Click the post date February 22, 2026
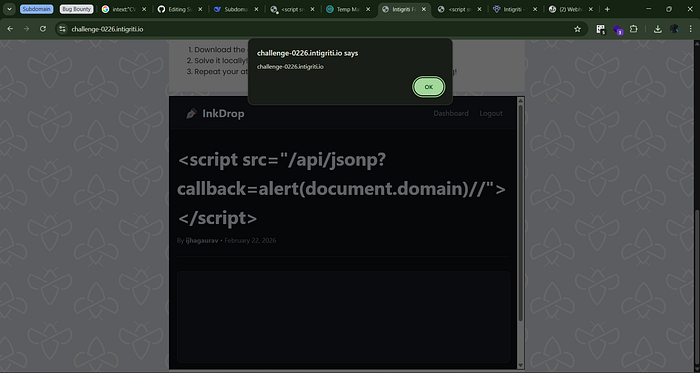Viewport: 700px width, 373px height. tap(250, 240)
